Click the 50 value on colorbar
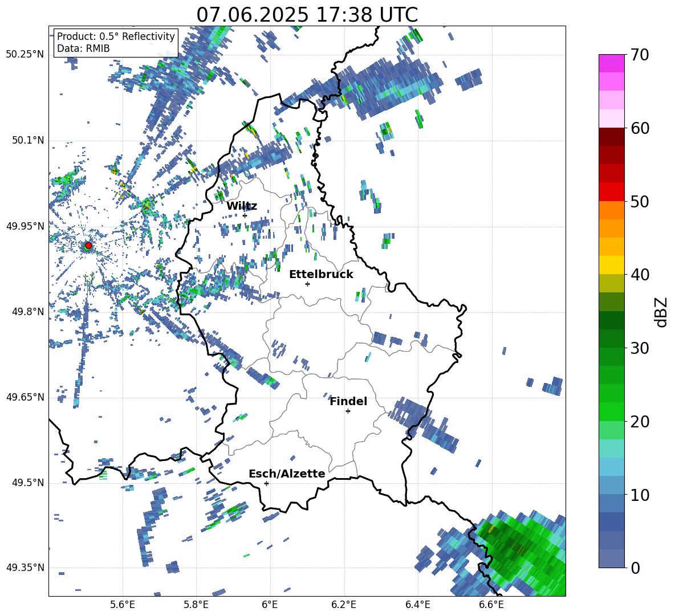 tap(640, 202)
